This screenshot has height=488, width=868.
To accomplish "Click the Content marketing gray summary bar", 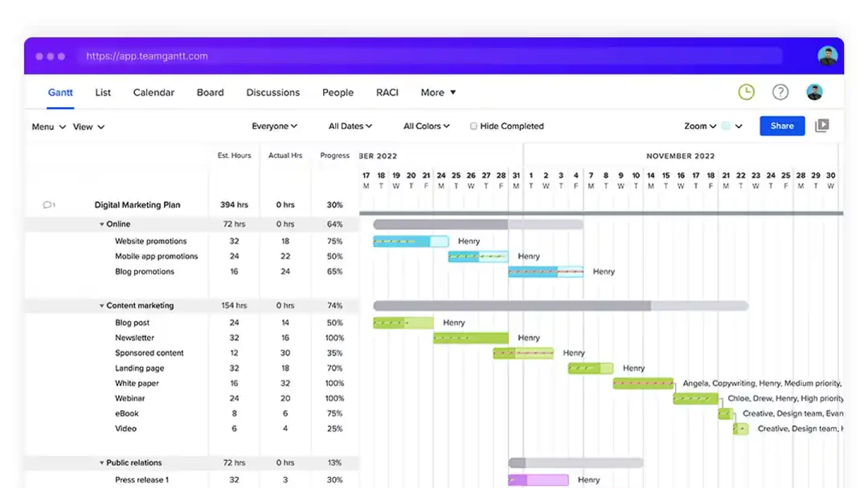I will (x=561, y=305).
